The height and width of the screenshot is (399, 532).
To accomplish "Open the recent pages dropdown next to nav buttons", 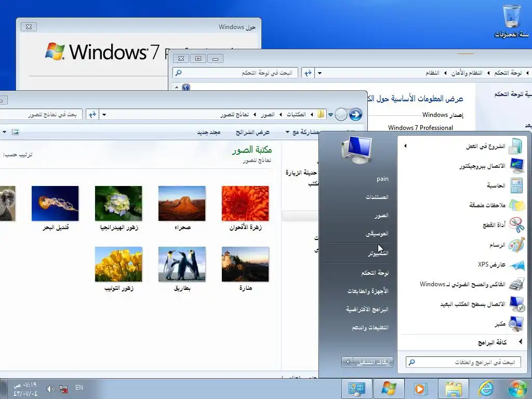I will (330, 115).
